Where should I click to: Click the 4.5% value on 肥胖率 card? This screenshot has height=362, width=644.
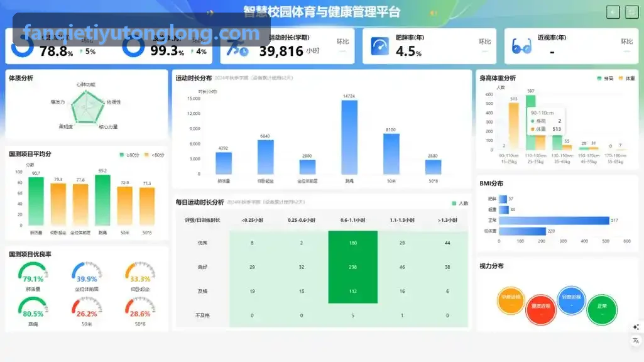click(x=408, y=52)
